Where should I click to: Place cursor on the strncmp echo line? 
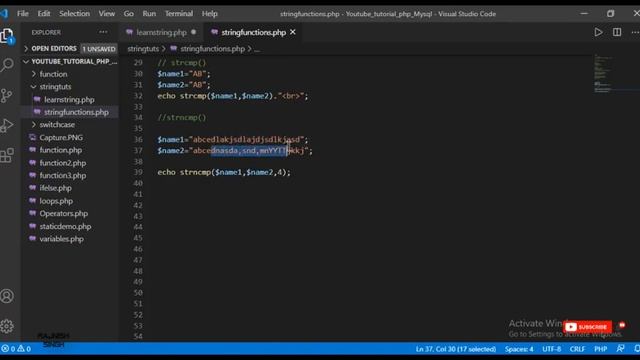(x=224, y=172)
